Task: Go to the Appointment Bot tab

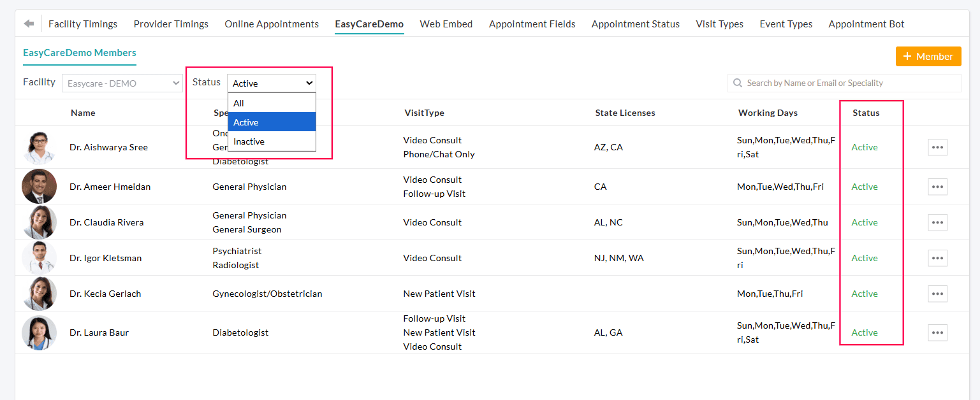Action: [x=867, y=24]
